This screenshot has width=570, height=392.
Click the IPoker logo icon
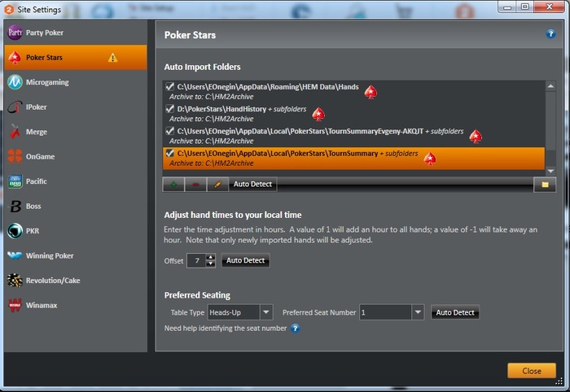click(x=15, y=107)
